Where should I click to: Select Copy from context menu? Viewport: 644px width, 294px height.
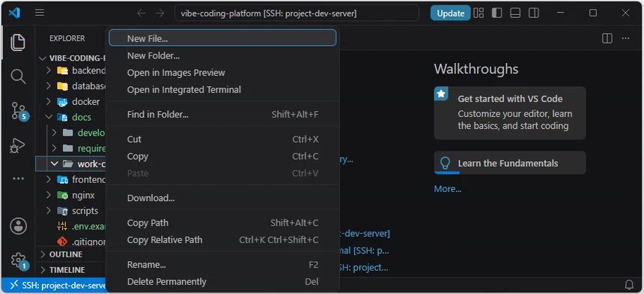click(x=222, y=156)
